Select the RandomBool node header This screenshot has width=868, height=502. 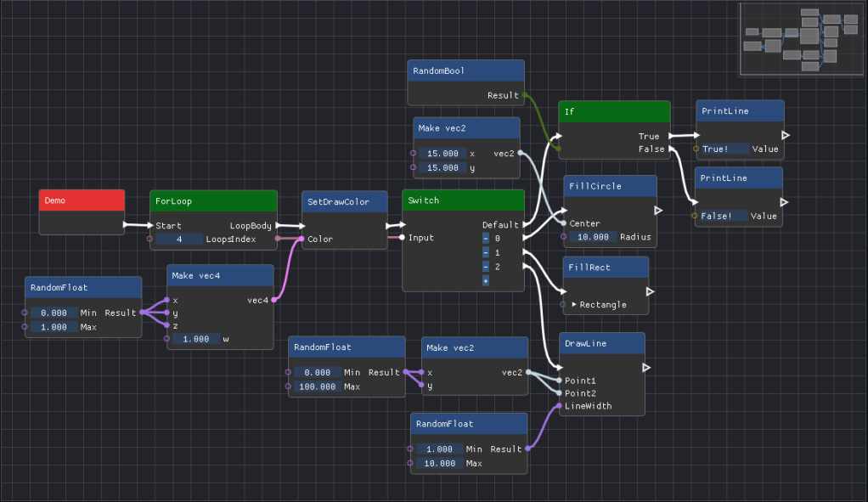465,71
